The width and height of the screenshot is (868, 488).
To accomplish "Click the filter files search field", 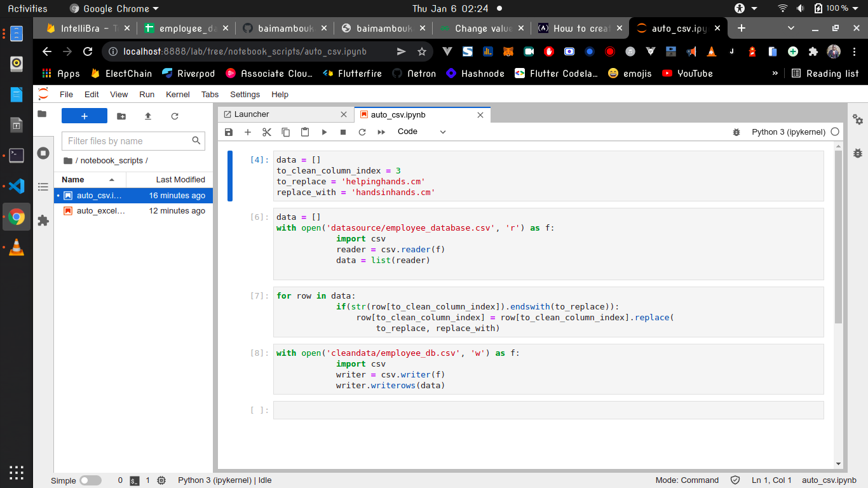I will pyautogui.click(x=126, y=140).
